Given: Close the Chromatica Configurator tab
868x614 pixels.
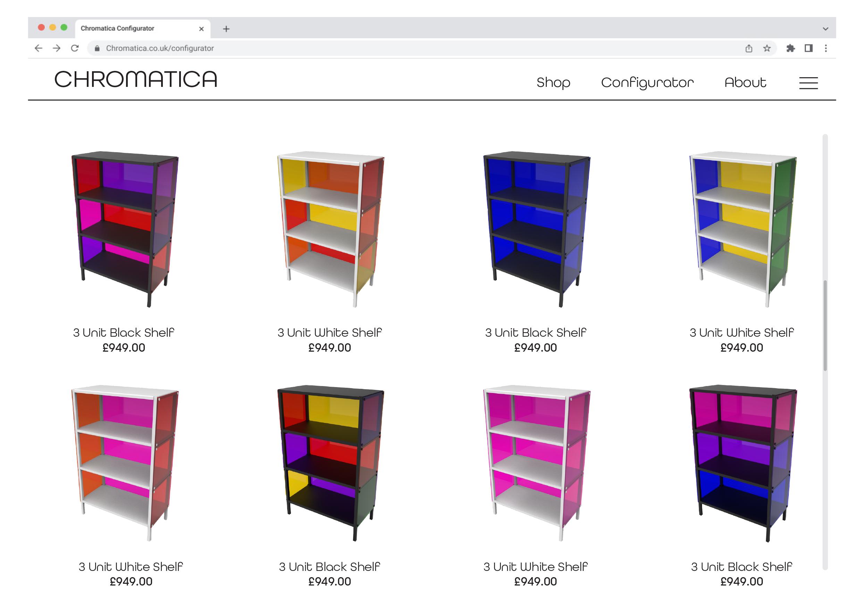Looking at the screenshot, I should pos(201,29).
